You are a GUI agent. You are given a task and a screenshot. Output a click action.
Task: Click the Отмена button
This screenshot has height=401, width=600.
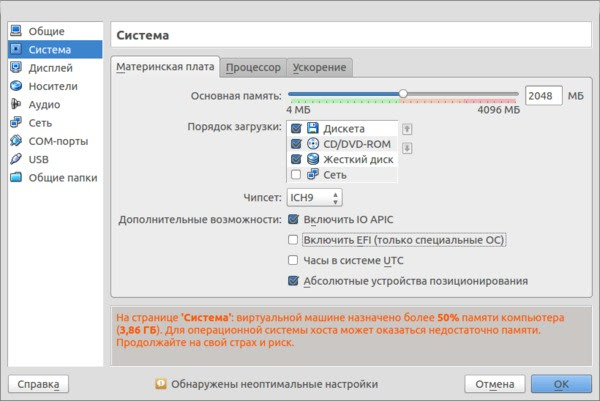[495, 384]
